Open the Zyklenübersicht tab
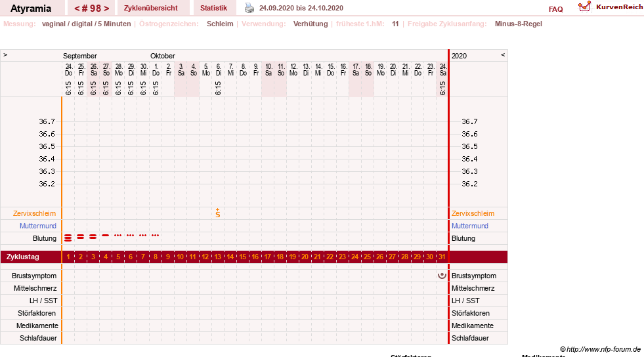The height and width of the screenshot is (357, 644). (x=151, y=9)
